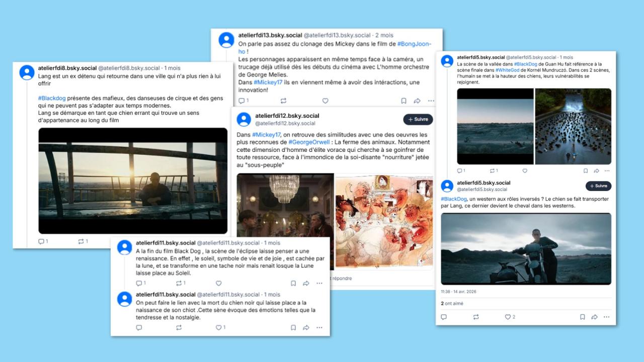Reply to the atelierfdi8 Blackdog post
Image resolution: width=644 pixels, height=362 pixels.
(x=41, y=241)
